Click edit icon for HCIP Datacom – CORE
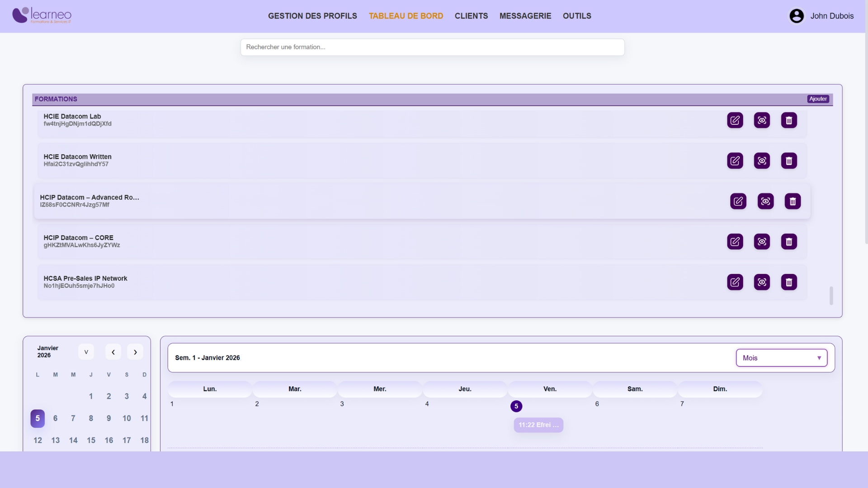Screen dimensions: 868x488 click(735, 242)
